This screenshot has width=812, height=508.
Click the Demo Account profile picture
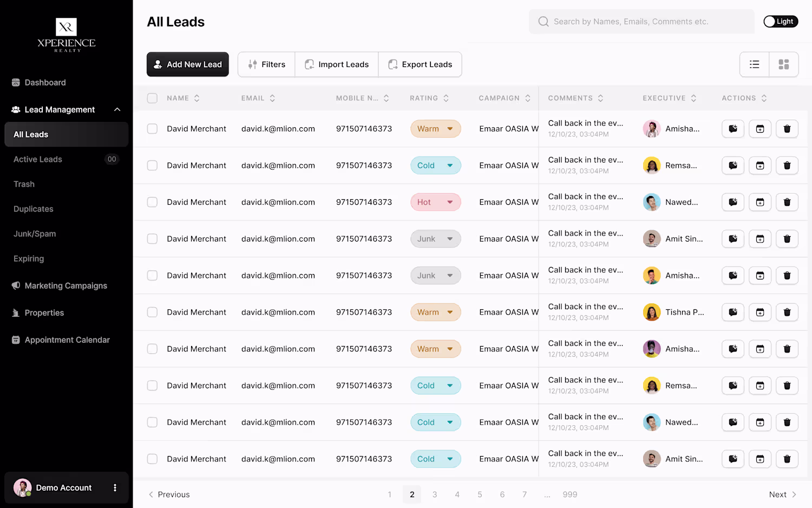pyautogui.click(x=22, y=488)
